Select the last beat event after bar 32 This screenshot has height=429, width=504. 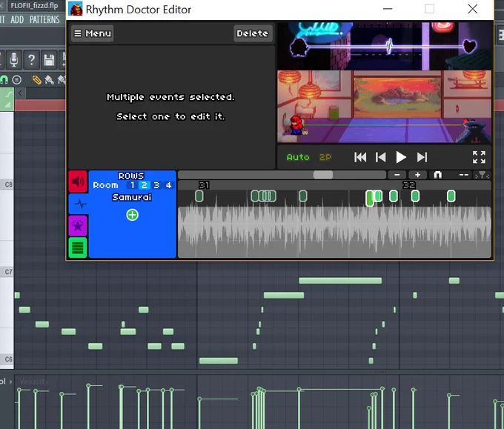pyautogui.click(x=451, y=196)
